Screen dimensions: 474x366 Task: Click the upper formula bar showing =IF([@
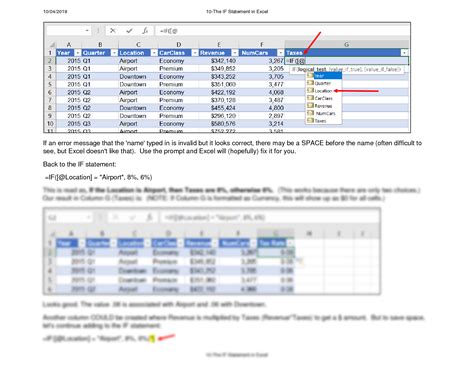pos(282,31)
